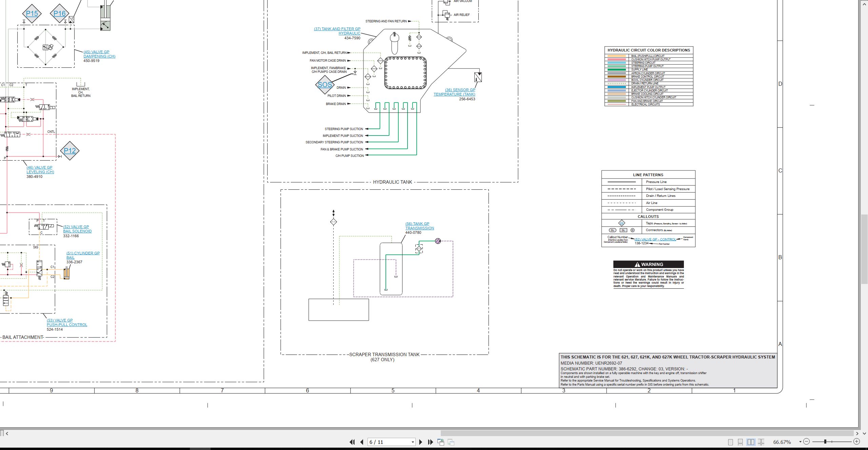Viewport: 868px width, 450px height.
Task: Click the 'MEDIA NUMBER: UENR2692-07' text
Action: 591,363
